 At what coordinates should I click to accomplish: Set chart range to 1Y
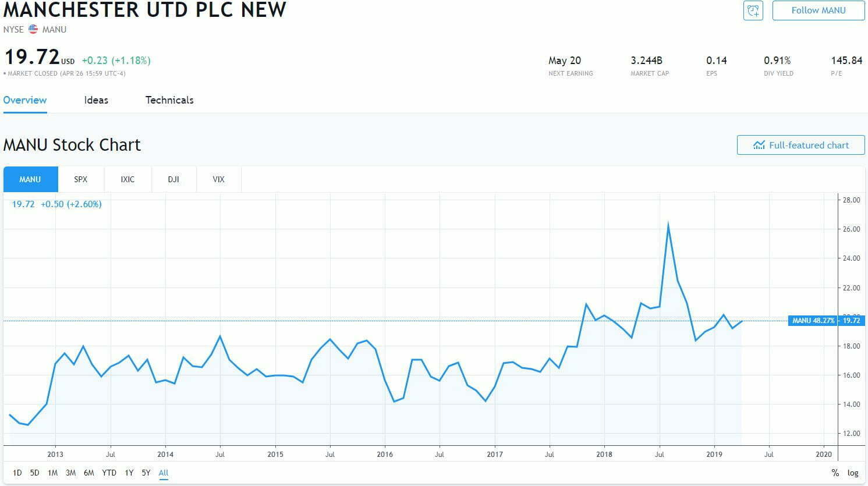pos(129,473)
